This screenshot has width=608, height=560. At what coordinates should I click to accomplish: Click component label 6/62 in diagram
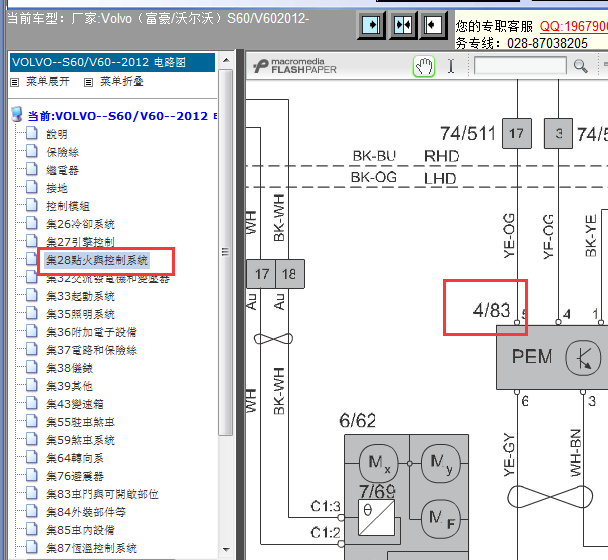tap(357, 420)
